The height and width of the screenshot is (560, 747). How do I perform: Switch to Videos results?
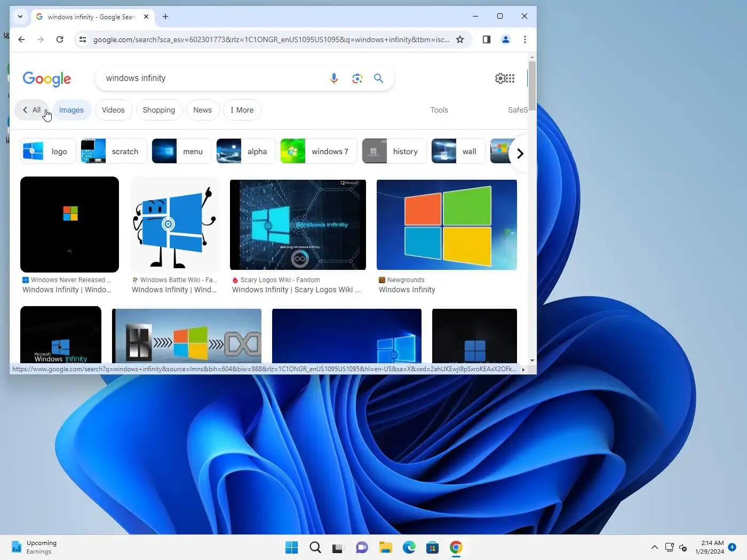(113, 110)
